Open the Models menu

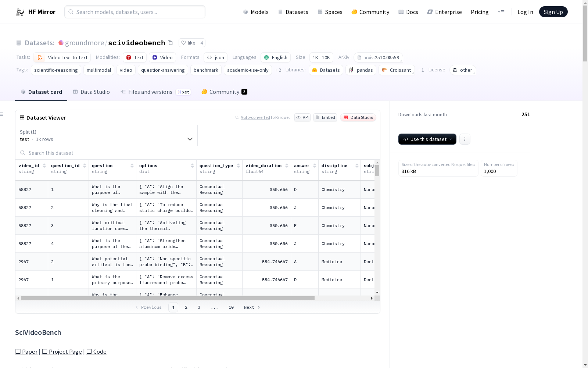click(256, 12)
